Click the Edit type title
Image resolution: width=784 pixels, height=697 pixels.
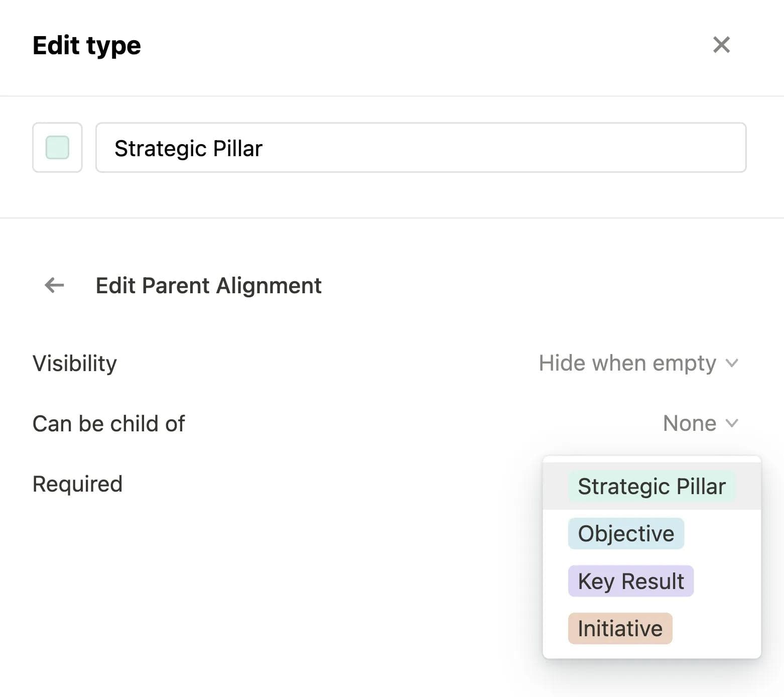[x=86, y=45]
